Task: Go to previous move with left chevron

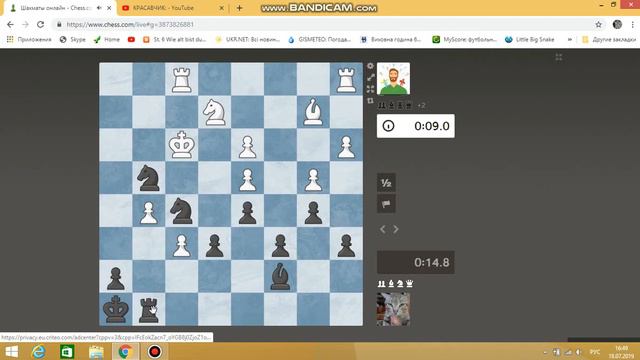Action: pos(382,229)
